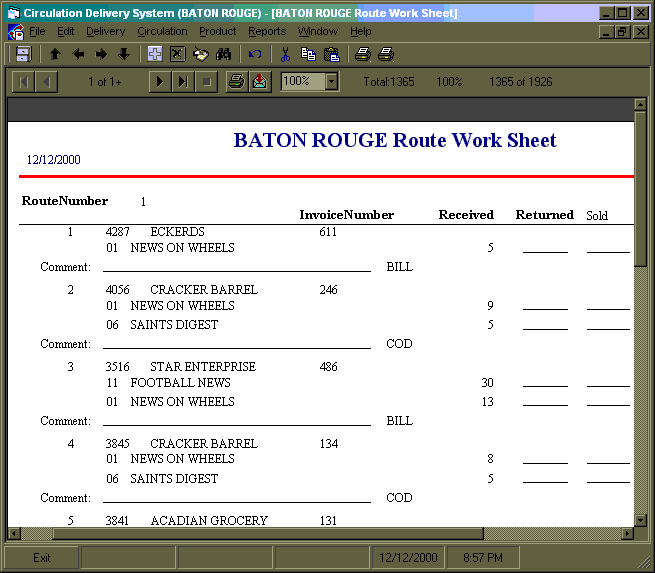The width and height of the screenshot is (655, 573).
Task: Click the horizontal scrollbar thumb
Action: 267,533
